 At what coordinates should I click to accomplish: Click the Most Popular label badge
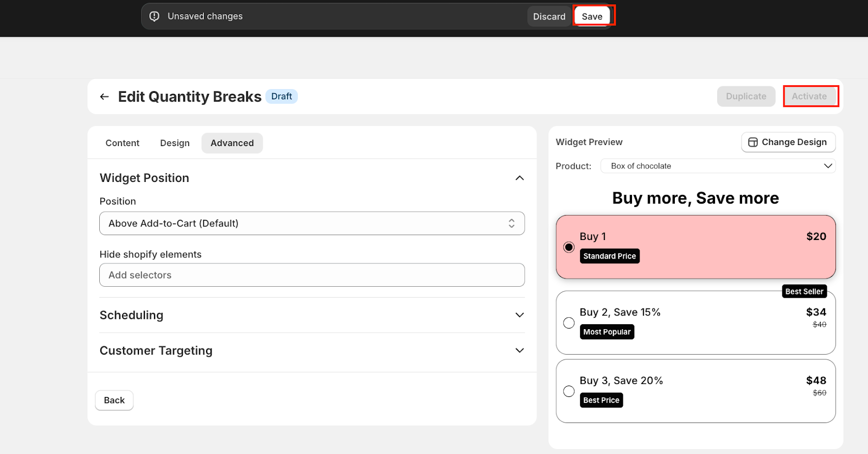607,332
